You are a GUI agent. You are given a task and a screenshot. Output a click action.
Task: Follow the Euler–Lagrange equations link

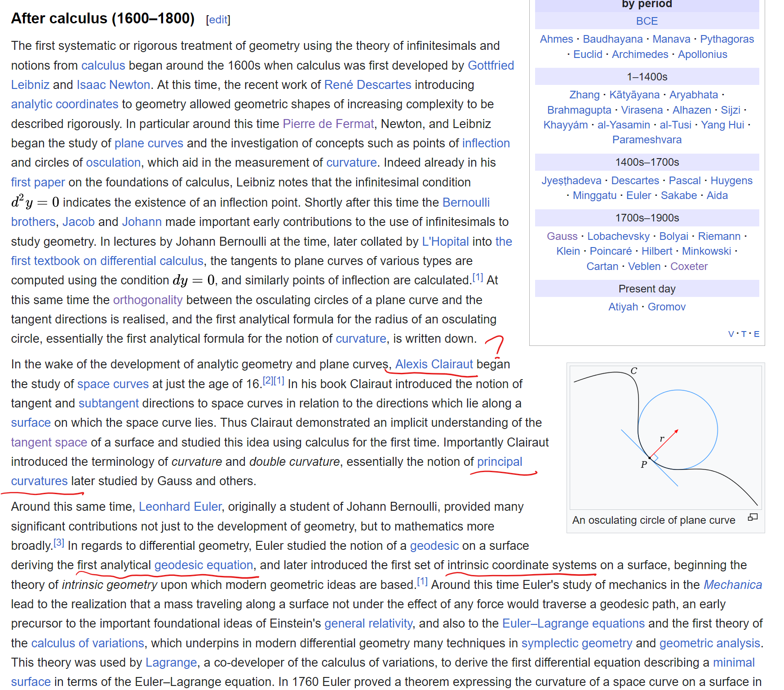573,624
